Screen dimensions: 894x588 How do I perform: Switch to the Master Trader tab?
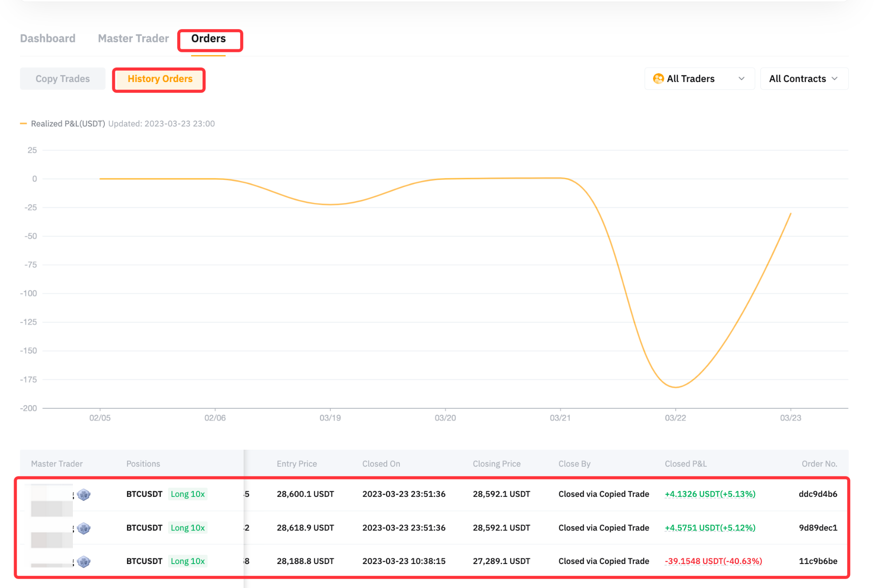pos(133,38)
